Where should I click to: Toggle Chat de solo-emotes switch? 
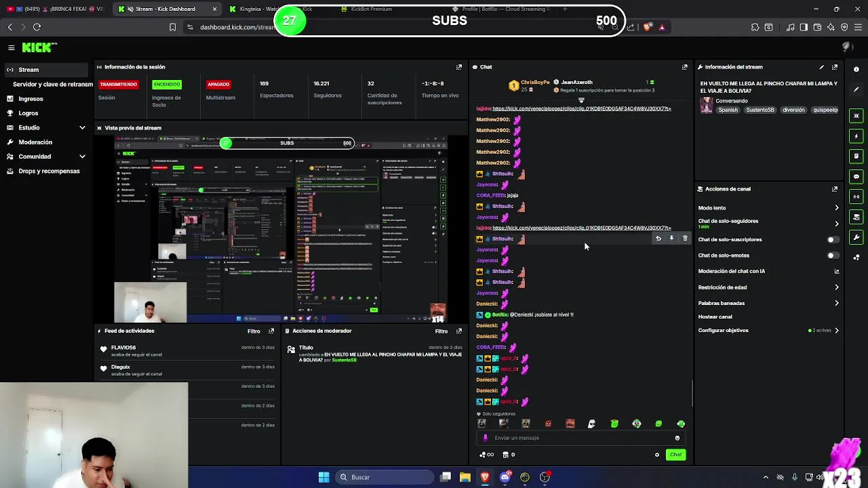832,256
